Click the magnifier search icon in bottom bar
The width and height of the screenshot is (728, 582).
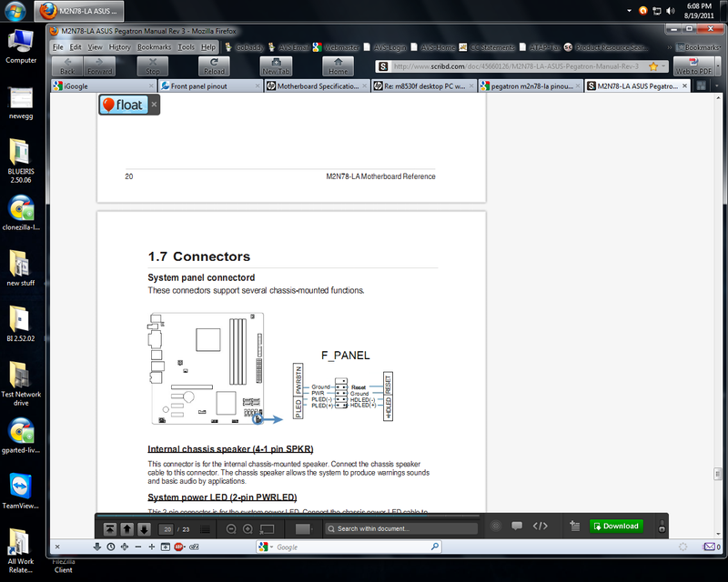[435, 547]
